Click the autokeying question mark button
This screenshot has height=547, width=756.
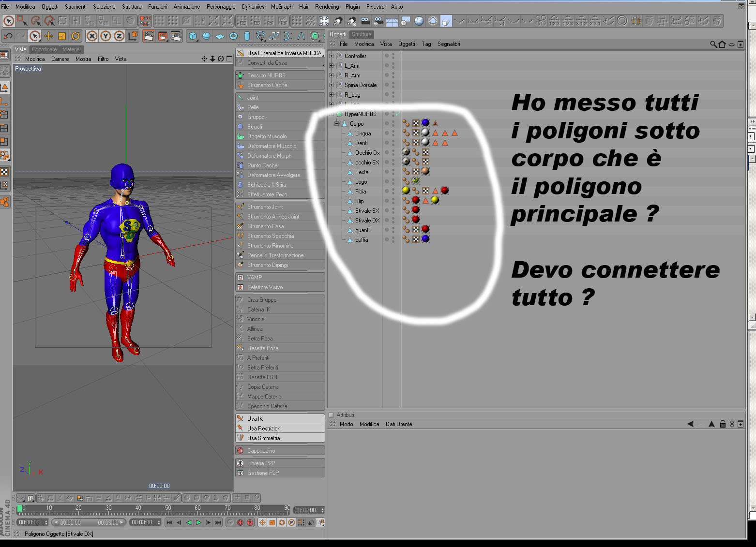click(x=250, y=522)
